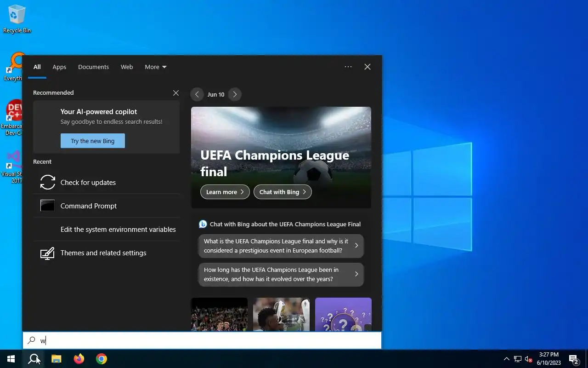Switch to the Documents search tab
This screenshot has height=368, width=588.
click(93, 67)
